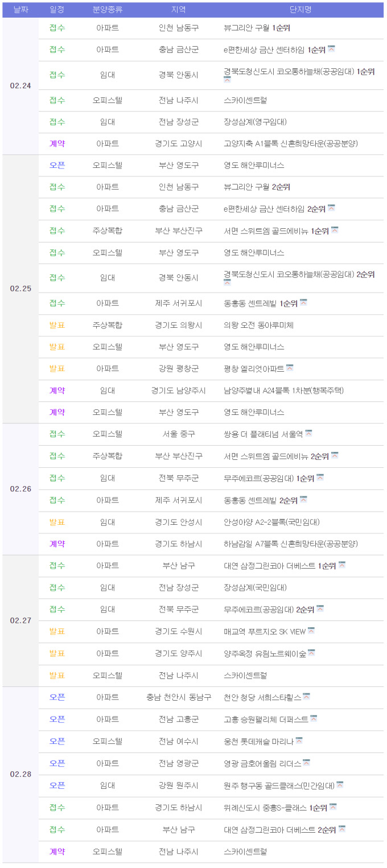This screenshot has width=387, height=868.
Task: Open homepage icon beside 웅천 롯데캐슬 마리나
Action: point(299,741)
